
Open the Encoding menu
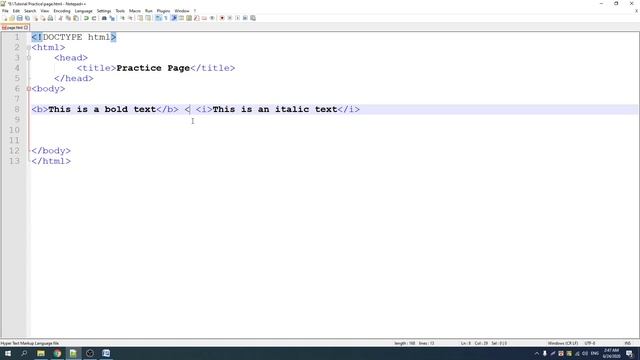pyautogui.click(x=62, y=11)
